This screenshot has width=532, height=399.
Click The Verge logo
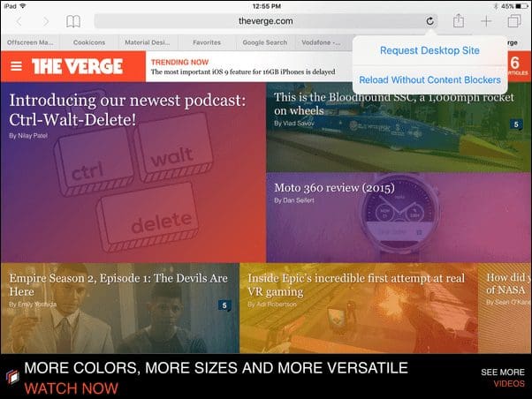78,66
